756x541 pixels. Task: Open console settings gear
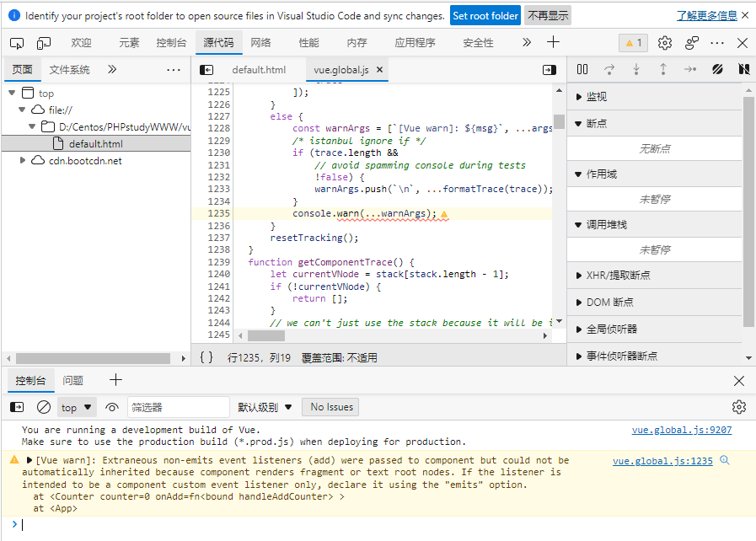coord(738,407)
